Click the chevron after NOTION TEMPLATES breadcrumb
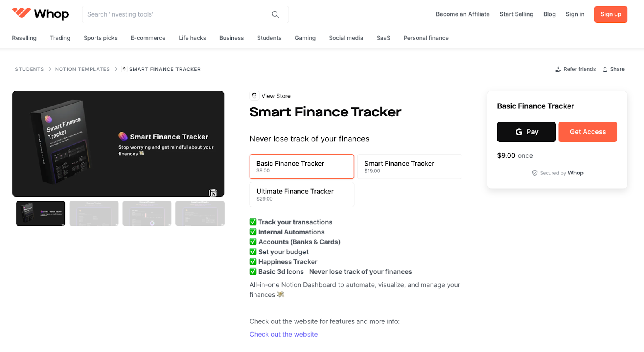This screenshot has width=644, height=352. pos(116,69)
